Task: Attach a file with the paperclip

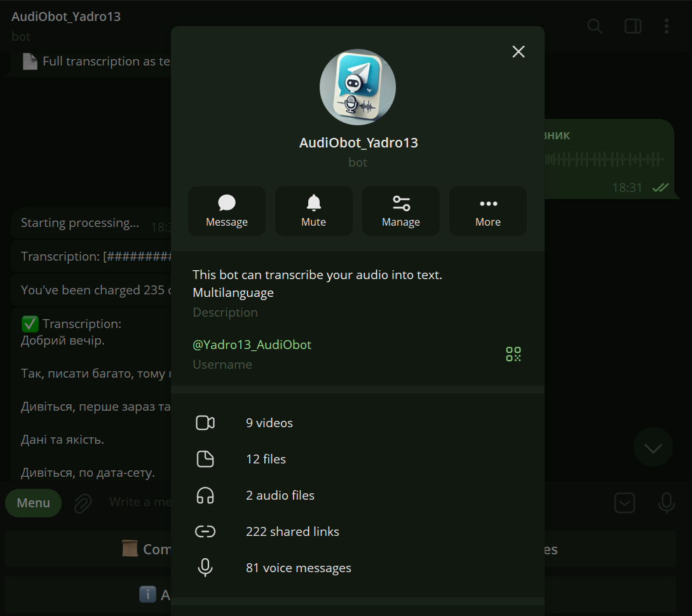Action: click(x=83, y=503)
